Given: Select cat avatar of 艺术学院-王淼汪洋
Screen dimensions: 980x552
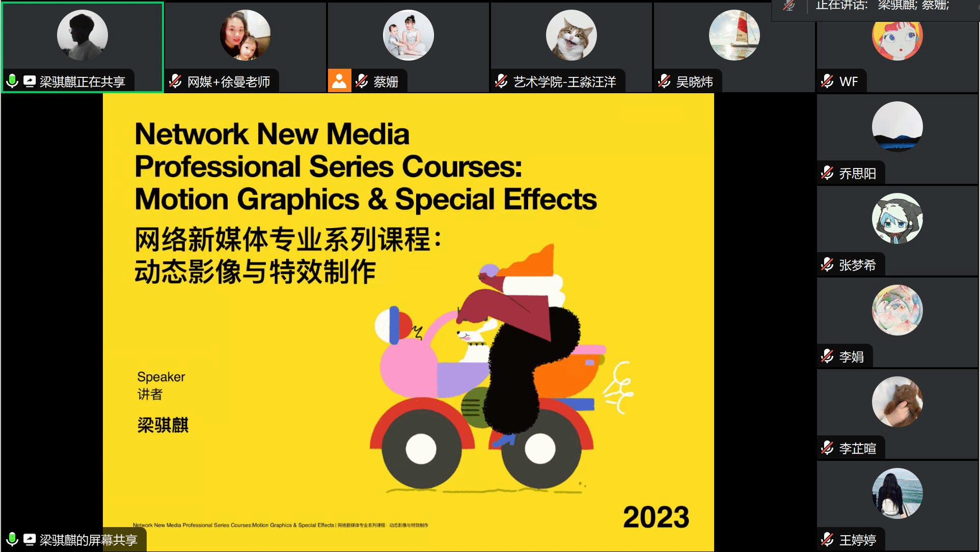Looking at the screenshot, I should coord(571,35).
